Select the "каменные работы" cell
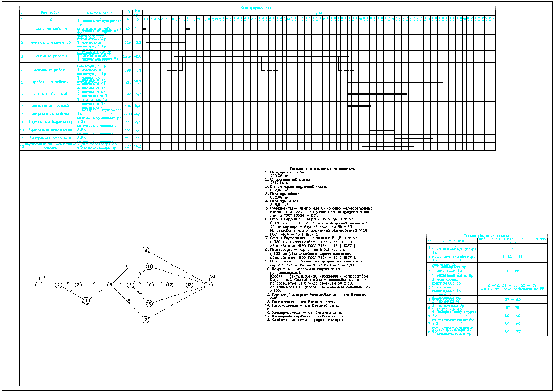555x392 pixels. click(x=51, y=57)
